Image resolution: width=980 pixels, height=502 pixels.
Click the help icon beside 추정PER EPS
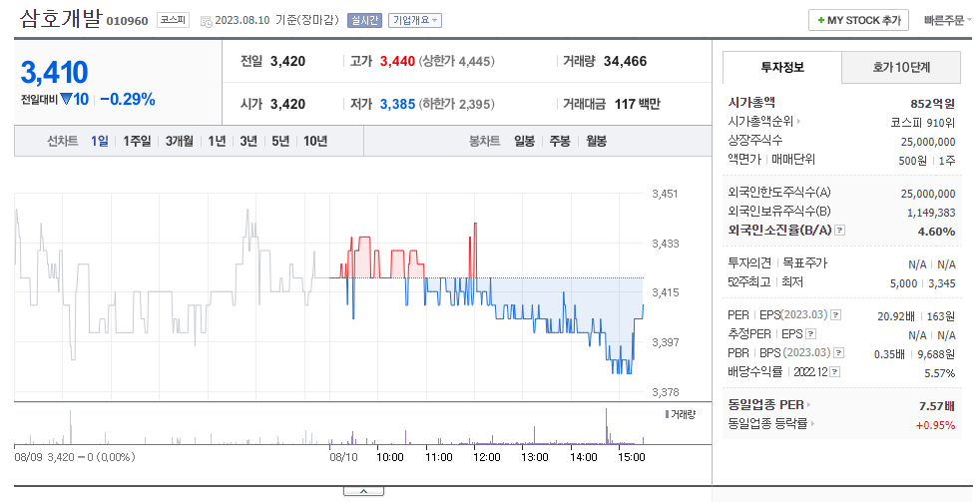pos(810,333)
